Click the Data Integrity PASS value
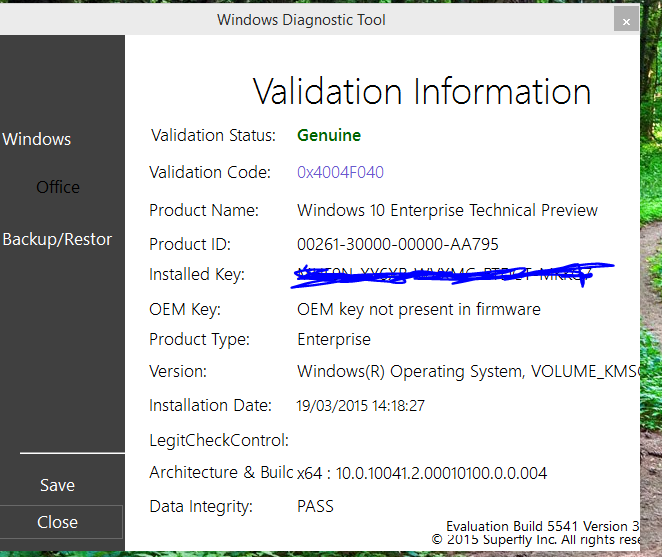 [315, 506]
